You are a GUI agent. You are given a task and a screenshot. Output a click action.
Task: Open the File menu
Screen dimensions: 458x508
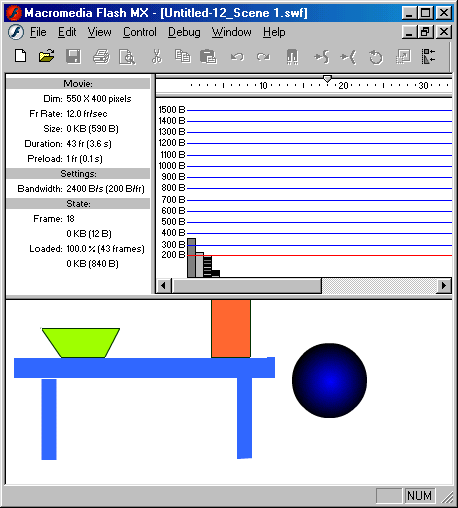[x=38, y=32]
